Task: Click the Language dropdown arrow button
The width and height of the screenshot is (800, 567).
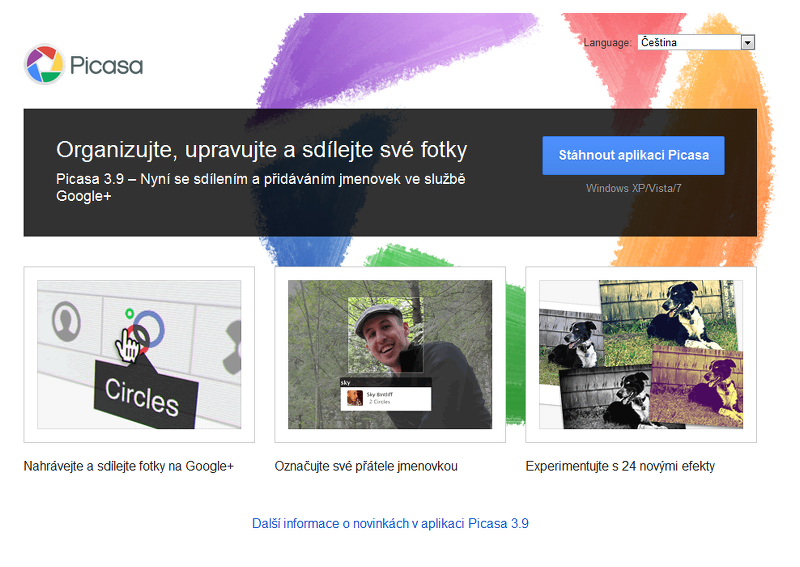Action: coord(748,42)
